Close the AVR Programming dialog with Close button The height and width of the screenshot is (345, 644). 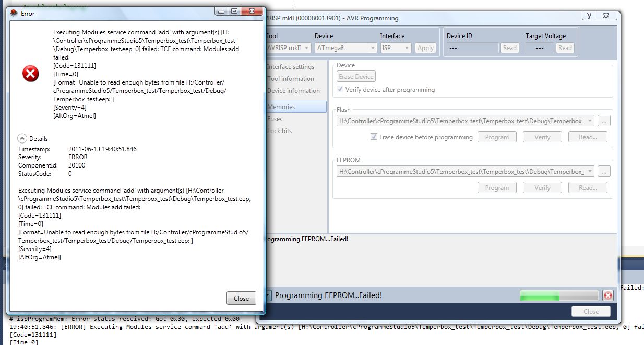point(591,311)
